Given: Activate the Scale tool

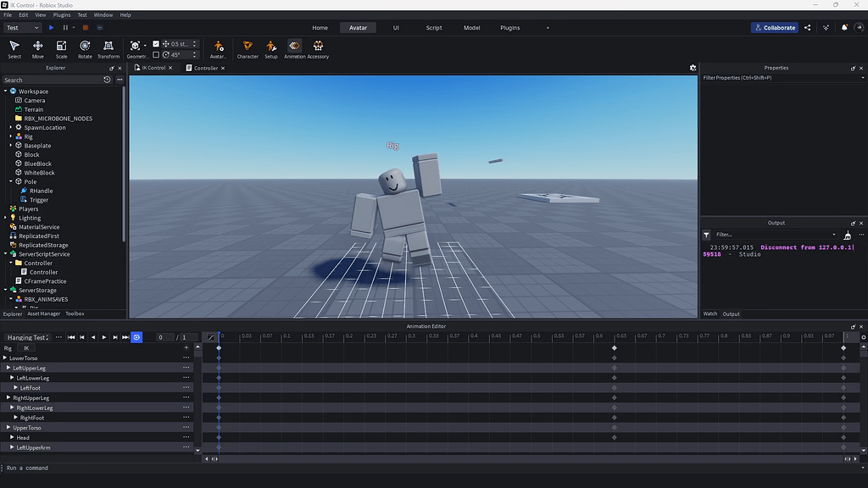Looking at the screenshot, I should (61, 48).
